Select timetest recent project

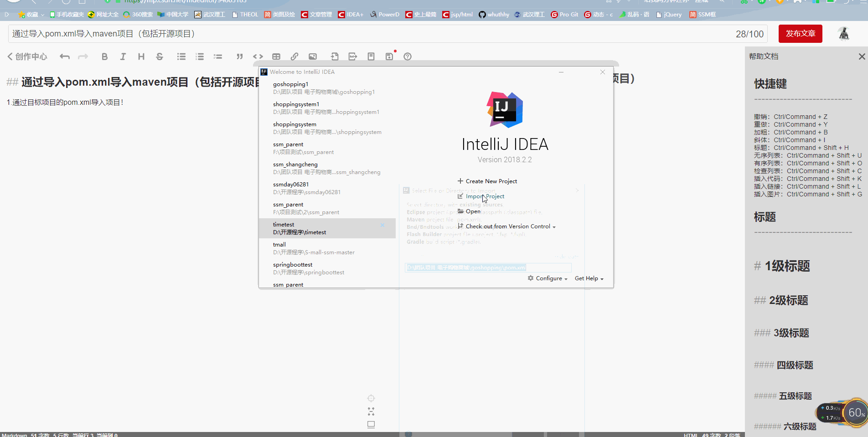[x=327, y=228]
